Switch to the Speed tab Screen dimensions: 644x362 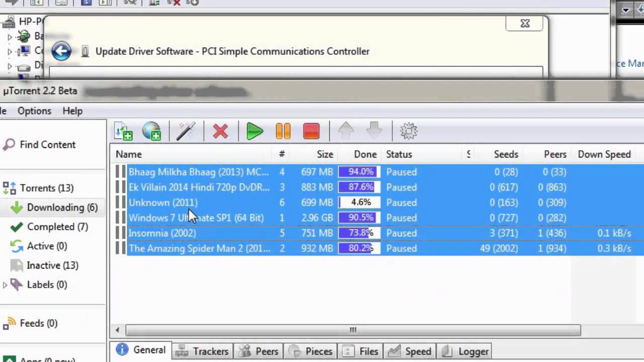(x=410, y=351)
